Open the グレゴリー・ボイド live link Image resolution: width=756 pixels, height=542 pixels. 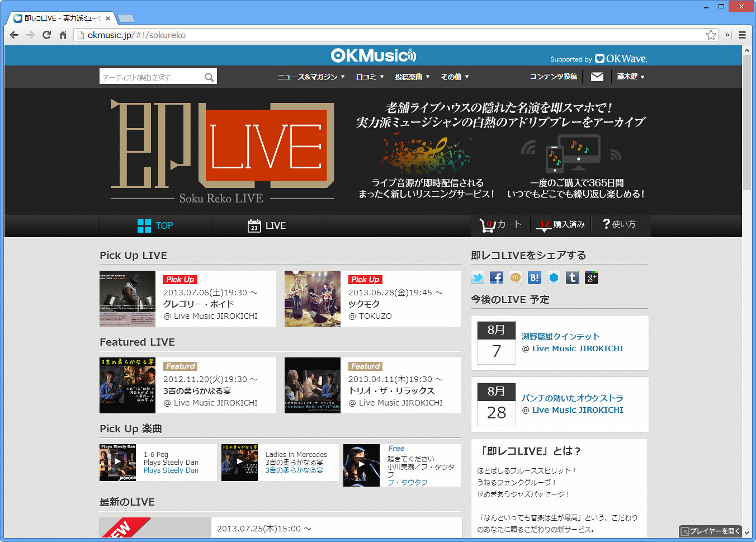[199, 304]
